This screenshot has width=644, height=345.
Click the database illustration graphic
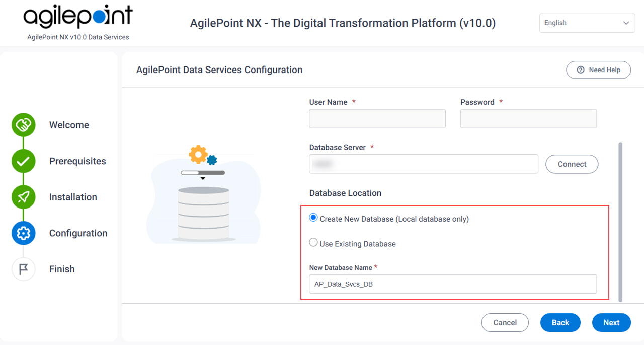(203, 194)
